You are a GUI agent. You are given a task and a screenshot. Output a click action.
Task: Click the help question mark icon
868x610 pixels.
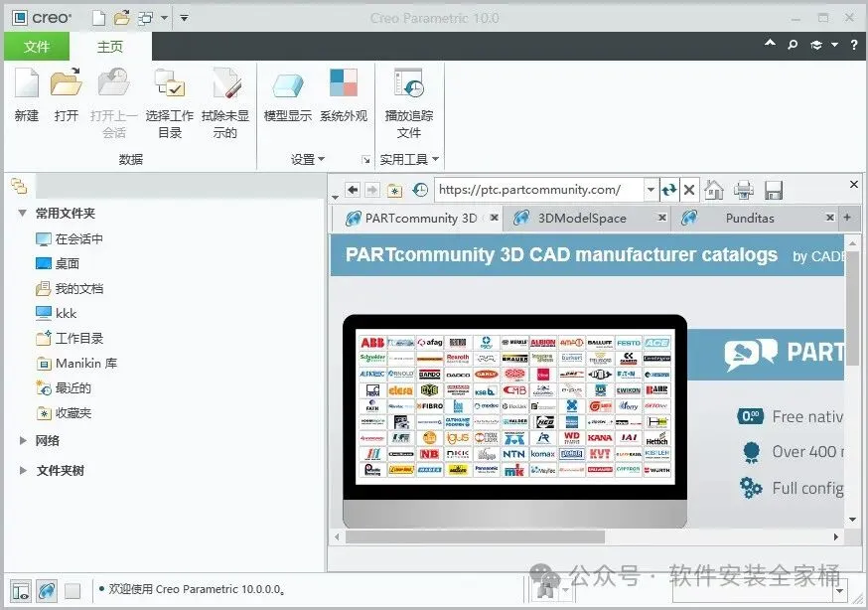[854, 45]
